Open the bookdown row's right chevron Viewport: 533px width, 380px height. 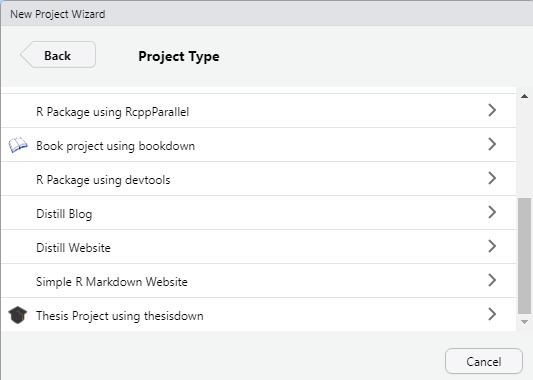[x=492, y=144]
